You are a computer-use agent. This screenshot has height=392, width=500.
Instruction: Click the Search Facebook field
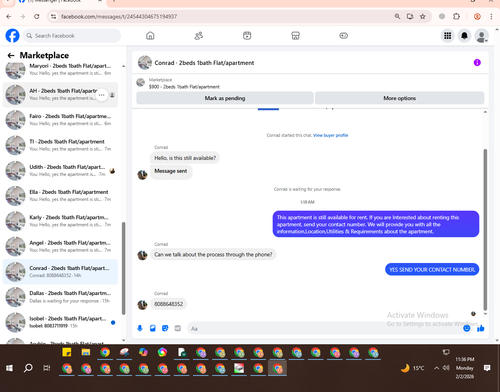(72, 36)
